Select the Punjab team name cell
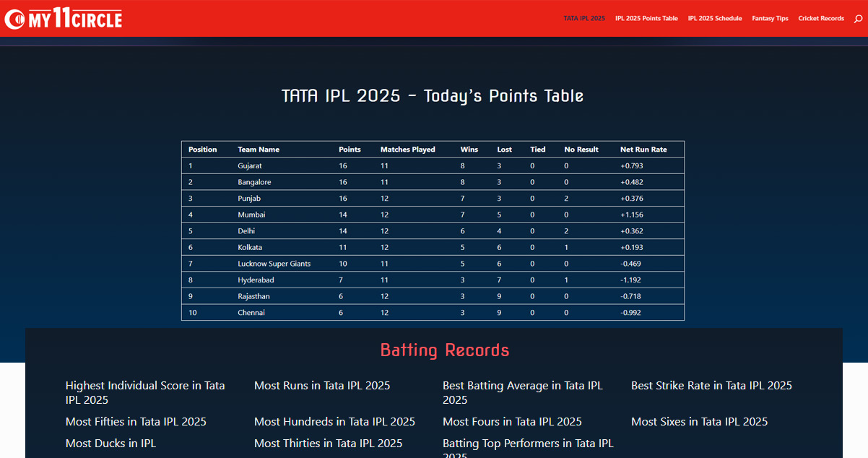 249,199
